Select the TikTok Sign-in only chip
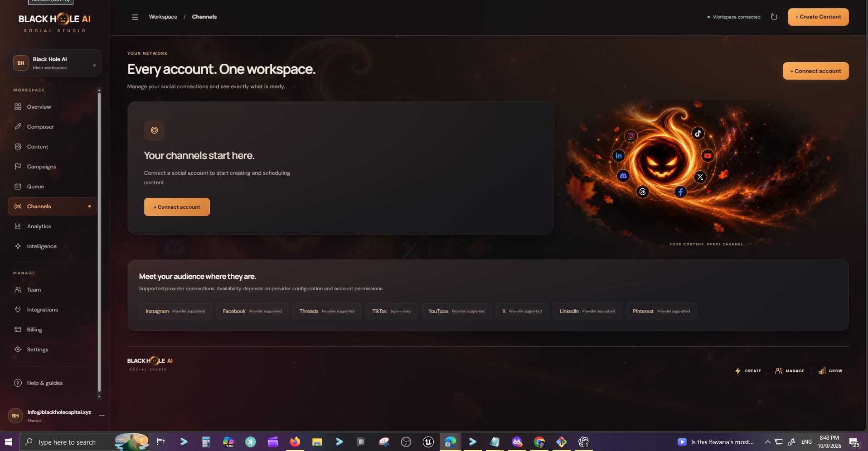 pyautogui.click(x=391, y=311)
